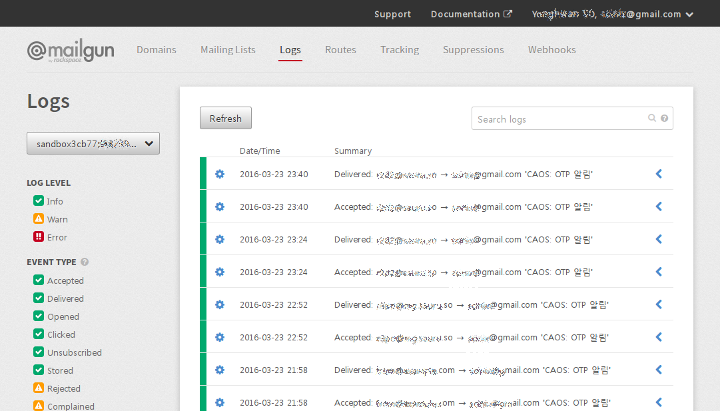Uncheck the Info log level checkbox

coord(38,201)
